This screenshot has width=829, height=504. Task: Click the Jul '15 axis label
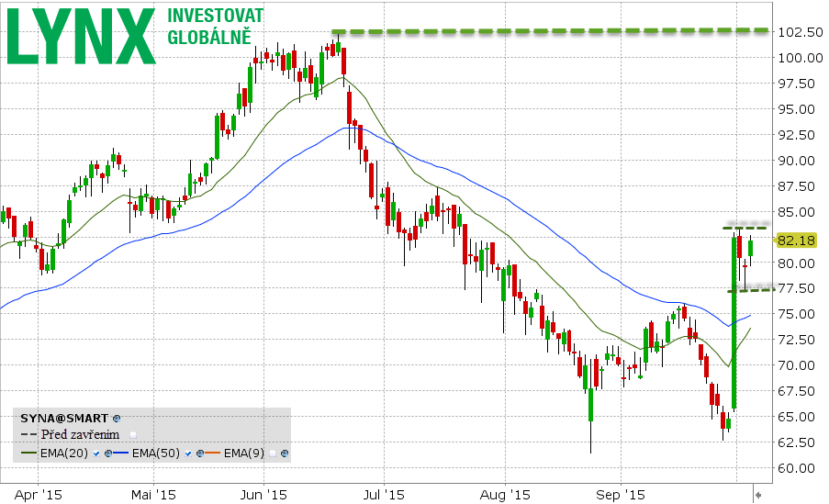(385, 495)
